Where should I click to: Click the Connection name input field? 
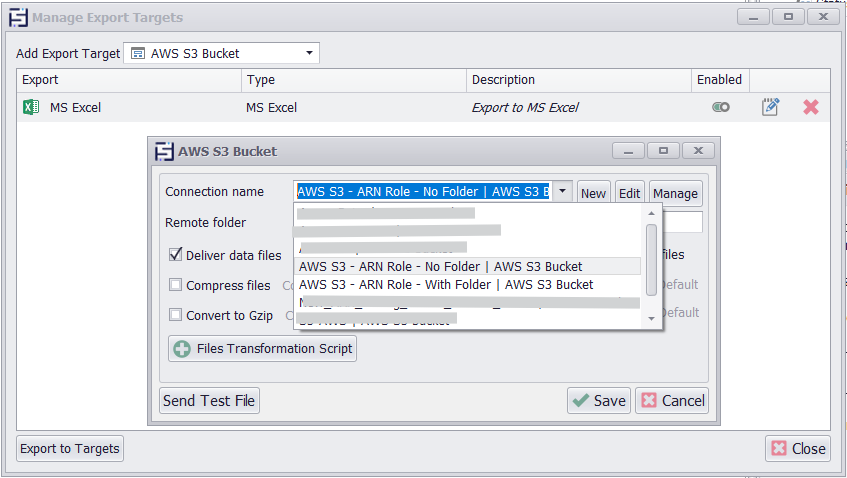[423, 191]
